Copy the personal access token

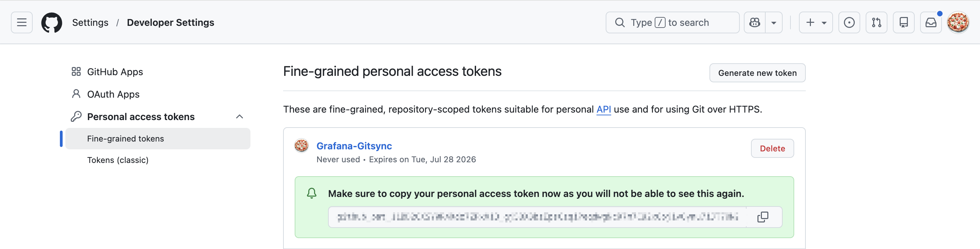pos(763,217)
